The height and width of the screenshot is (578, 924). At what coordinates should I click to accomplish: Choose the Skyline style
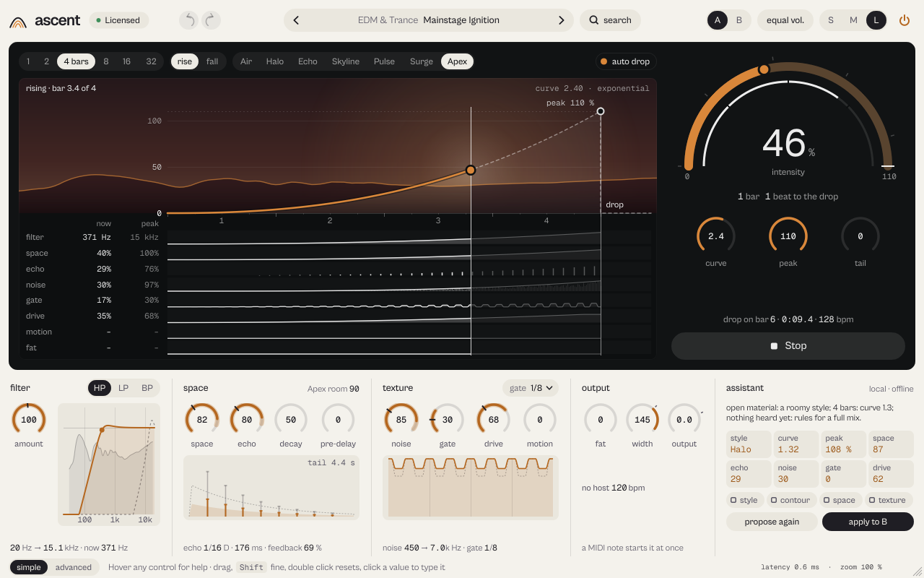click(x=346, y=61)
